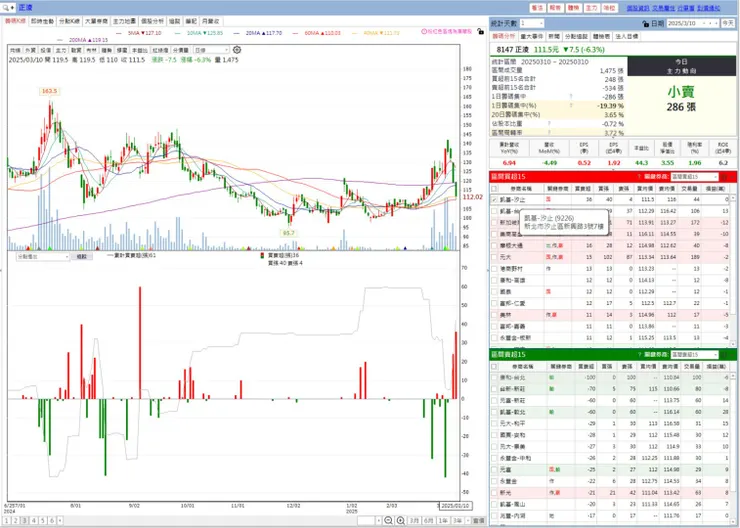Open range dropdown arrow after 3年

(467, 520)
